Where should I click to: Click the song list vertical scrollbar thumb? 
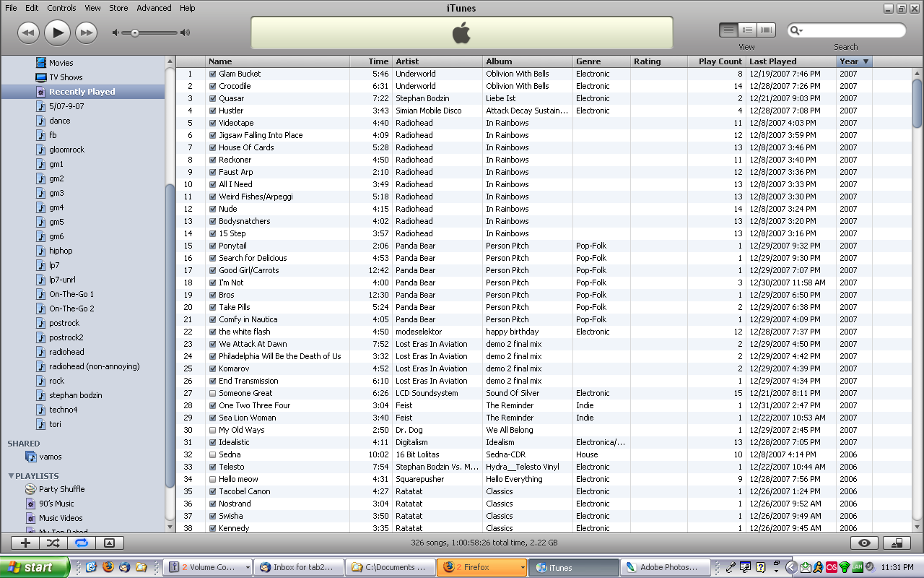click(918, 103)
